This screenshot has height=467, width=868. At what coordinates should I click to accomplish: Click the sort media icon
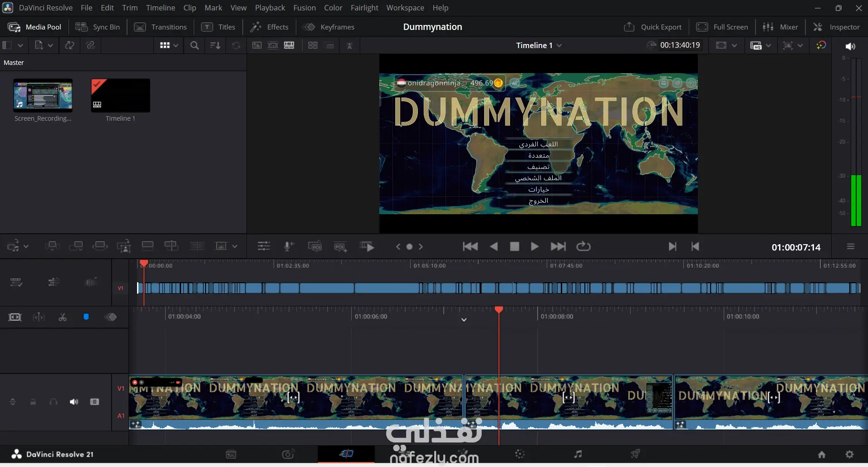[215, 45]
